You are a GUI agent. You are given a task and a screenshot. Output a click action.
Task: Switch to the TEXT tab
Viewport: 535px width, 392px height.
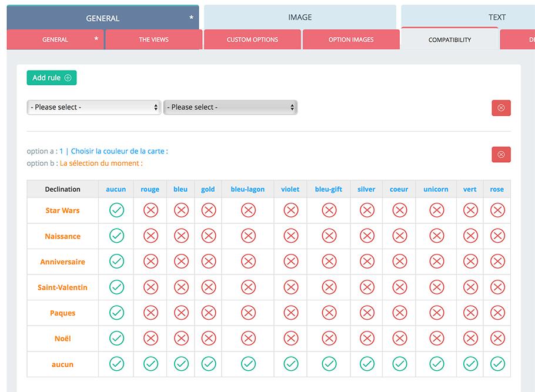468,17
